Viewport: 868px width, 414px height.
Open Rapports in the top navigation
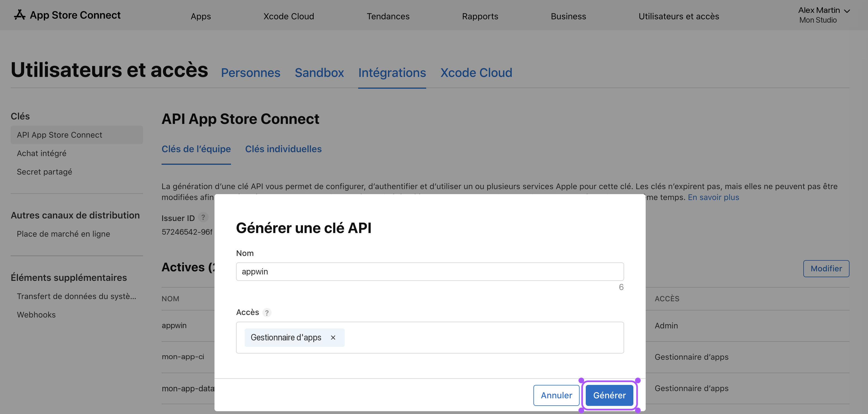tap(480, 16)
